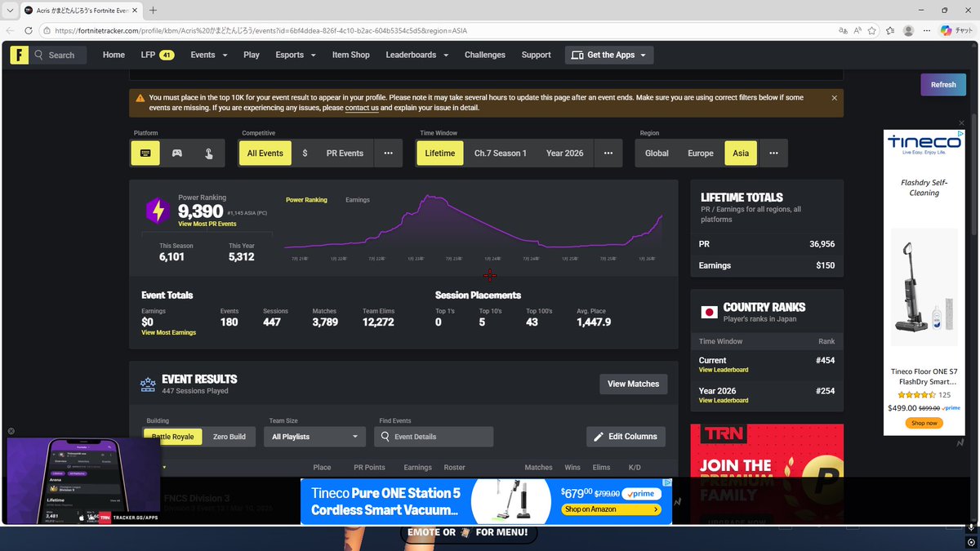Go back with the browser back arrow
Image resolution: width=980 pixels, height=551 pixels.
click(x=10, y=30)
